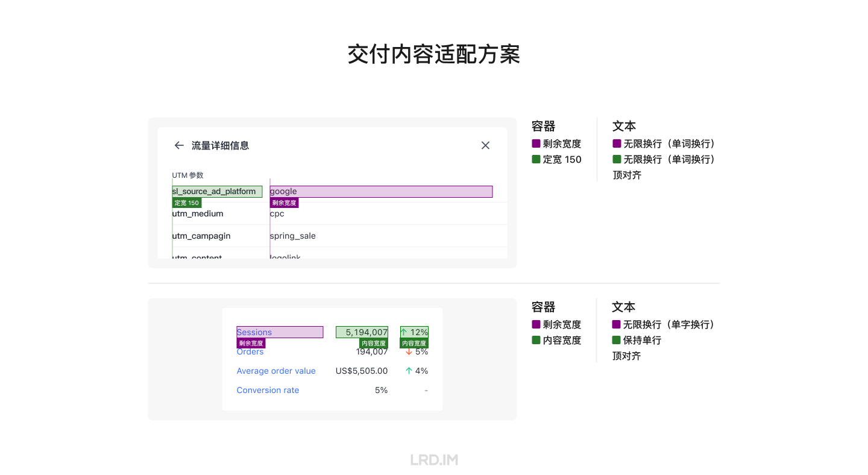Viewport: 868px width, 475px height.
Task: Select the utm_medium row label
Action: pyautogui.click(x=198, y=213)
